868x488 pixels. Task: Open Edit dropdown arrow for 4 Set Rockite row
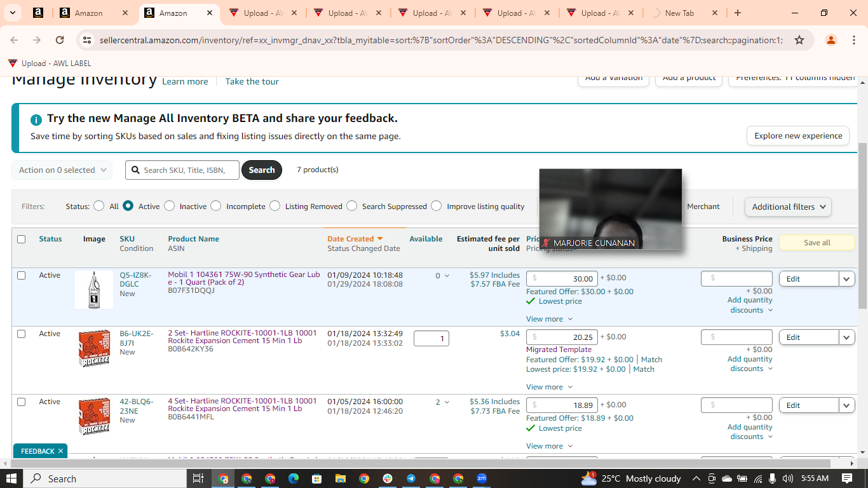point(847,405)
